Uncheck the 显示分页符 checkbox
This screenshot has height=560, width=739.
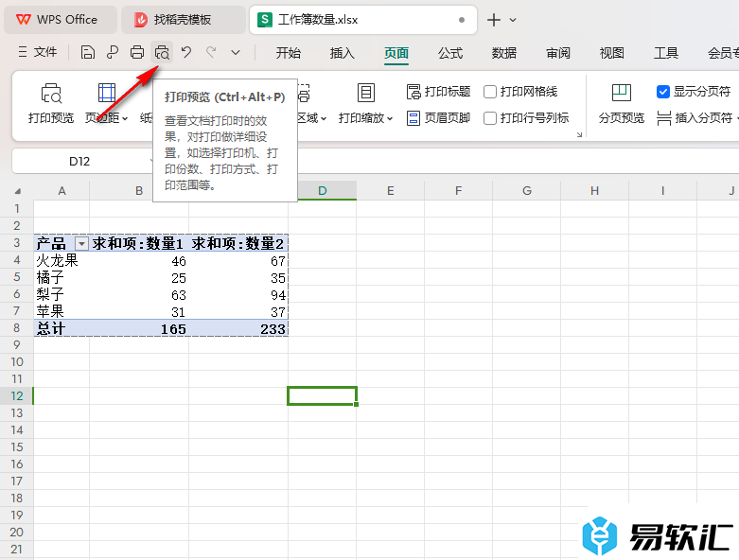(x=663, y=92)
